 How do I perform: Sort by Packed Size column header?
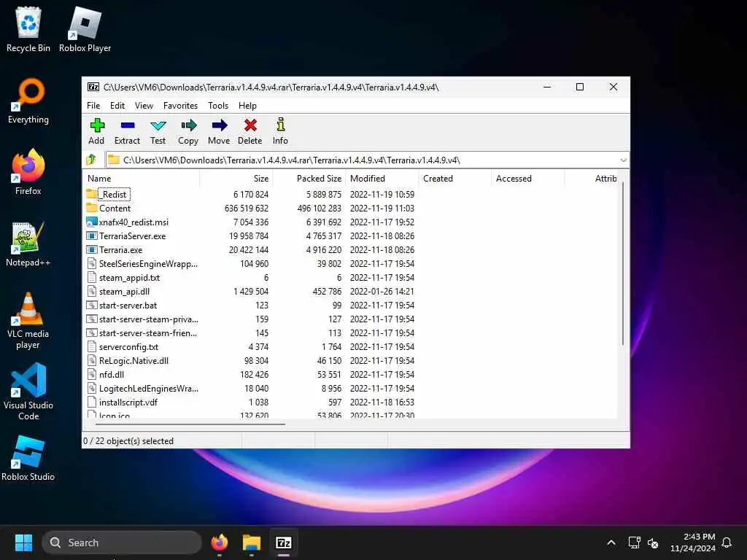pyautogui.click(x=309, y=179)
